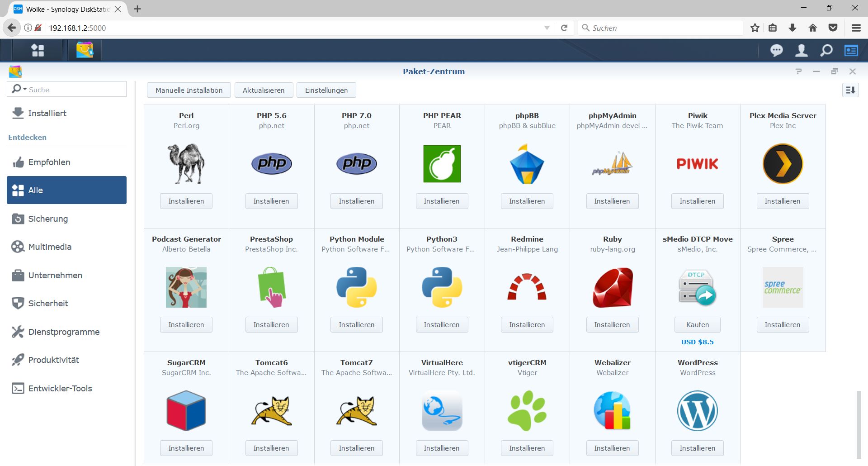The height and width of the screenshot is (466, 868).
Task: Select the Alle category
Action: coord(66,190)
